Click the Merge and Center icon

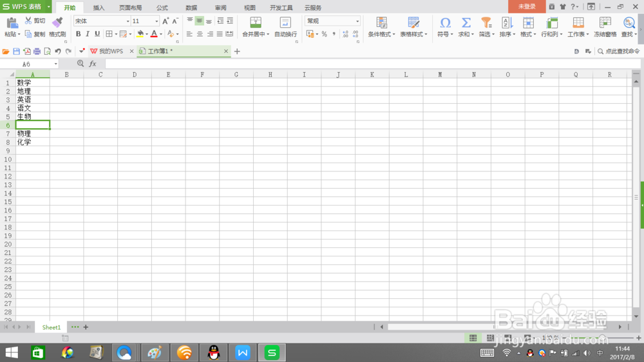pyautogui.click(x=256, y=23)
